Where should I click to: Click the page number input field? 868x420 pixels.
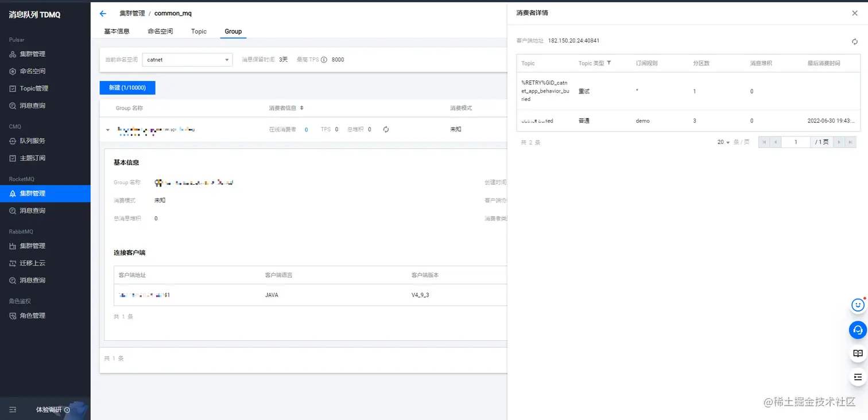pos(796,142)
